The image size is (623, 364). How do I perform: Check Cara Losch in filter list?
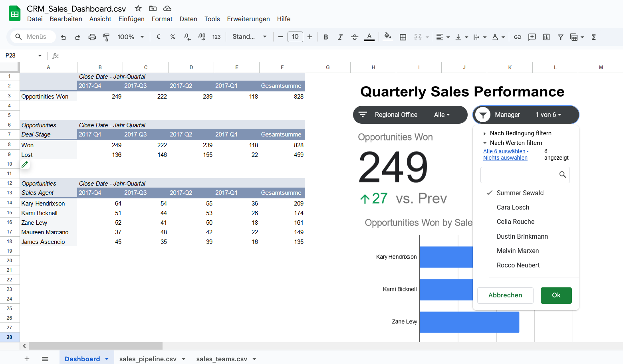tap(512, 207)
